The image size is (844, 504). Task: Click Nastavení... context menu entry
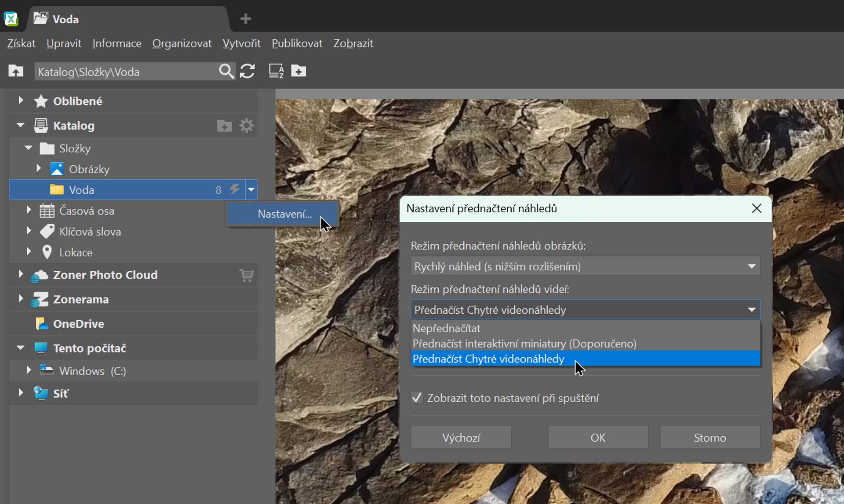click(x=284, y=214)
